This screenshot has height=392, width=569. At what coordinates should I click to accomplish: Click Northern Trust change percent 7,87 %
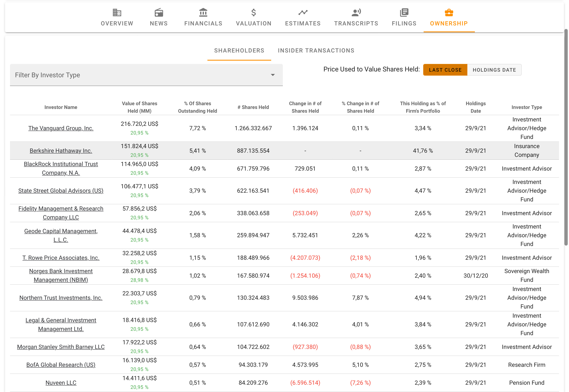361,298
